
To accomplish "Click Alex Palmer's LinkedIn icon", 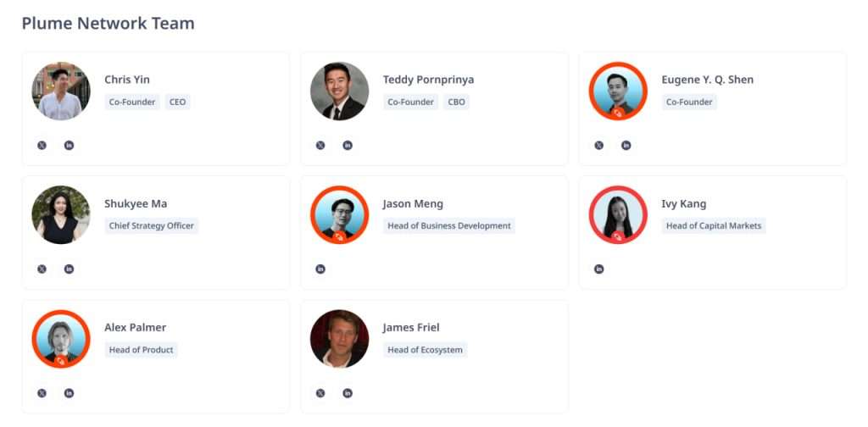I will [x=69, y=393].
